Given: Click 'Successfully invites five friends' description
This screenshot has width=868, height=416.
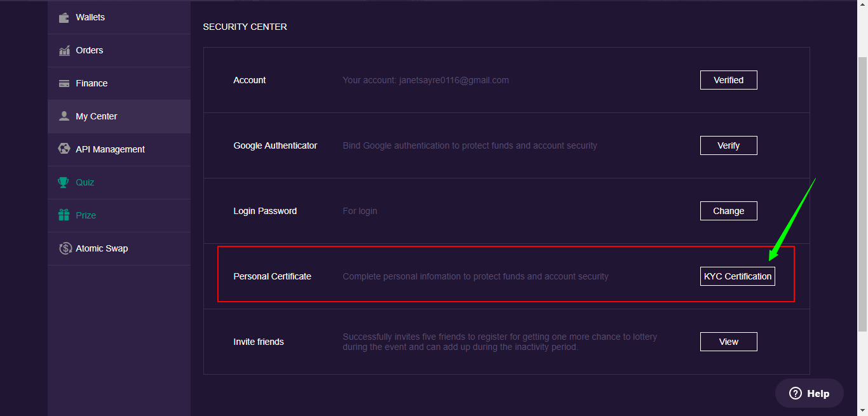Looking at the screenshot, I should click(499, 342).
